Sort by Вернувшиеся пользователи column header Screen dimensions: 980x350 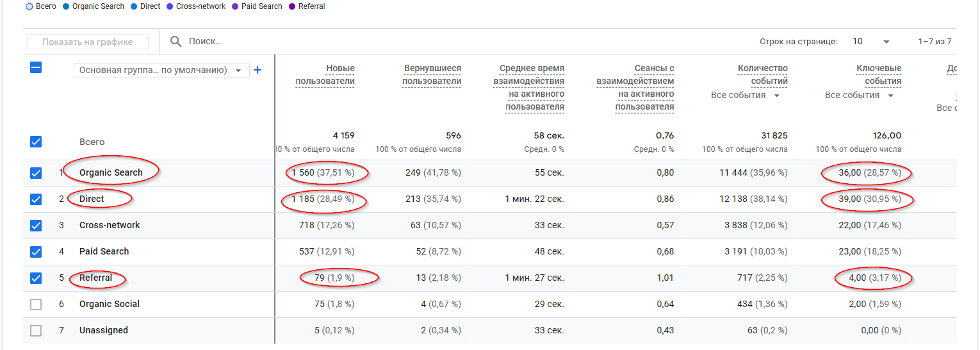click(432, 74)
